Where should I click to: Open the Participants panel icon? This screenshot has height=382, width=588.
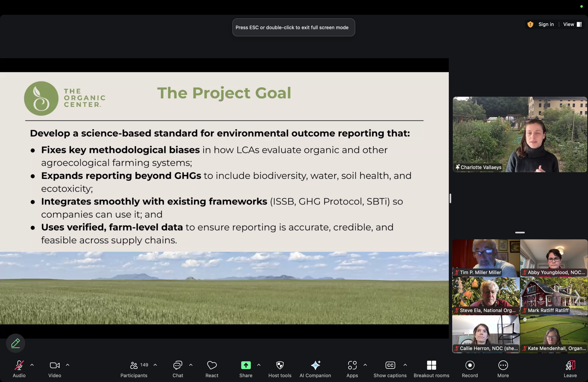tap(134, 365)
